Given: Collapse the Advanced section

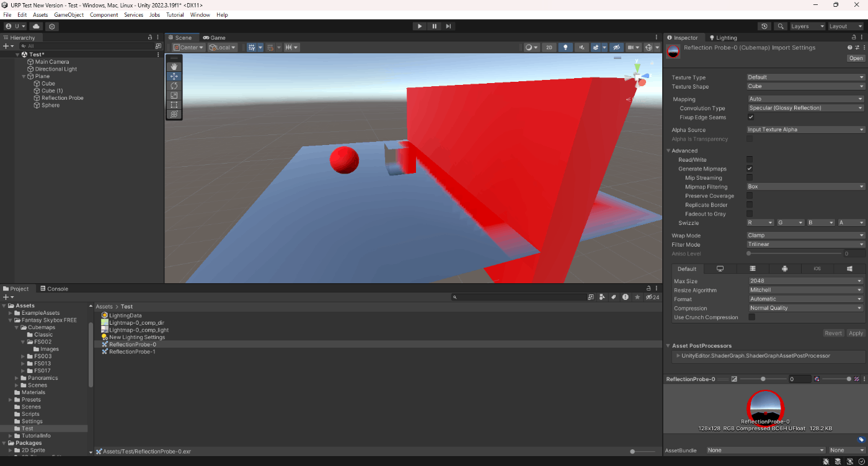Looking at the screenshot, I should pyautogui.click(x=669, y=151).
